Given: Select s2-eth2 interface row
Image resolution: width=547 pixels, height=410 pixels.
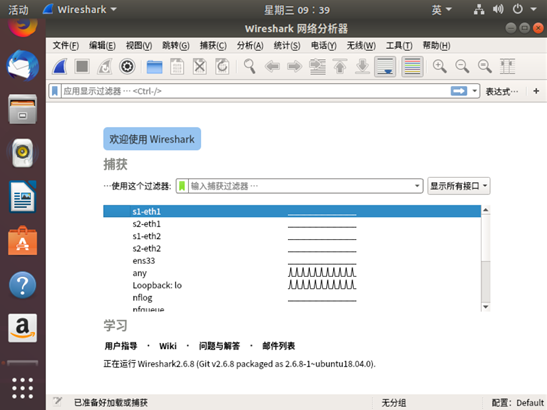Looking at the screenshot, I should click(292, 248).
